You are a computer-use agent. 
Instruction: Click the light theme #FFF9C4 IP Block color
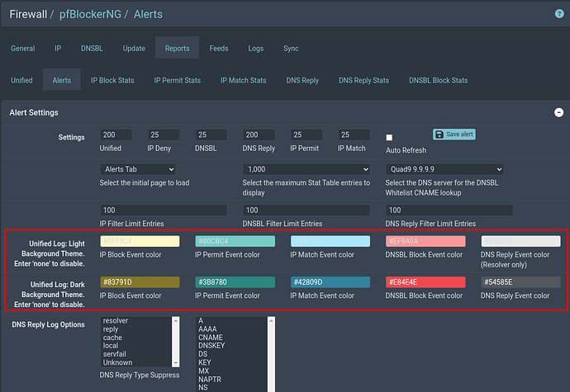[x=140, y=241]
